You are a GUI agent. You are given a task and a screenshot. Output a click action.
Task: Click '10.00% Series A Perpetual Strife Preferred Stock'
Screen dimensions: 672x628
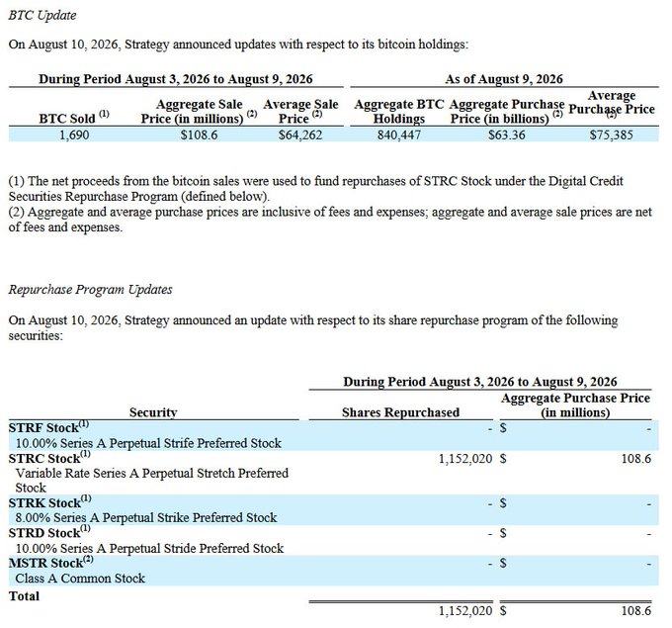tap(148, 443)
